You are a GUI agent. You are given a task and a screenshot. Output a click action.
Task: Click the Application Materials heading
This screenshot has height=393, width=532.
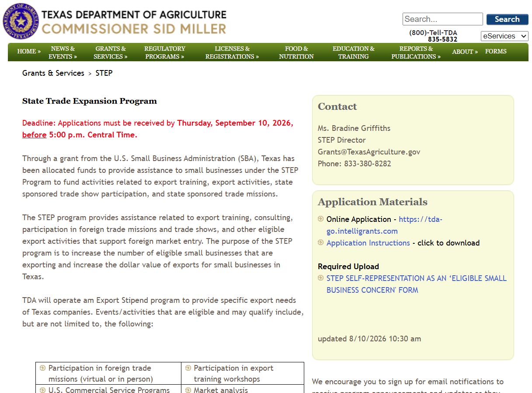tap(372, 202)
